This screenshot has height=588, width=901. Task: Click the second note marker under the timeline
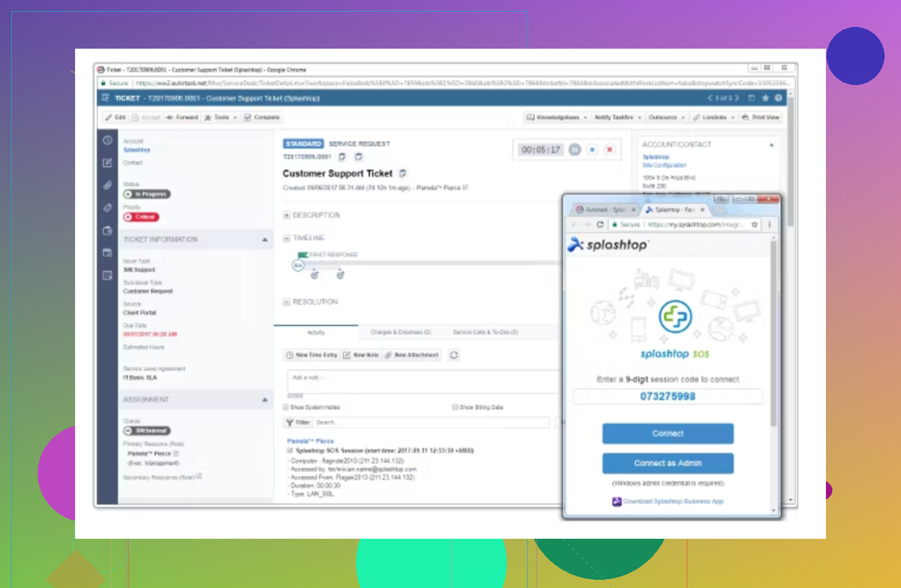coord(340,274)
